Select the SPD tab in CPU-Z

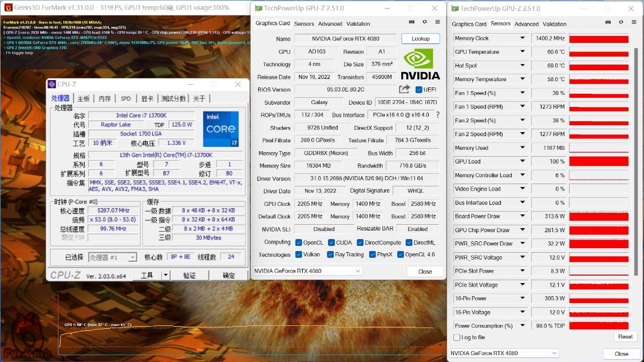click(125, 98)
